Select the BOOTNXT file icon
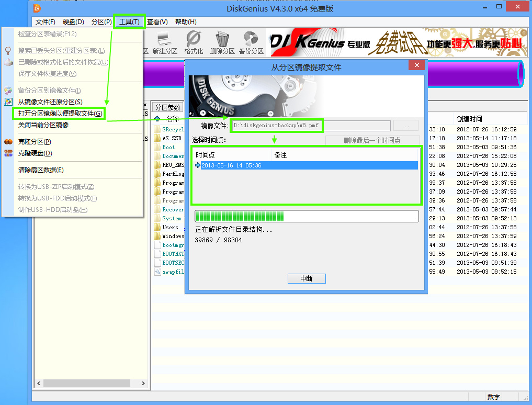 [157, 254]
